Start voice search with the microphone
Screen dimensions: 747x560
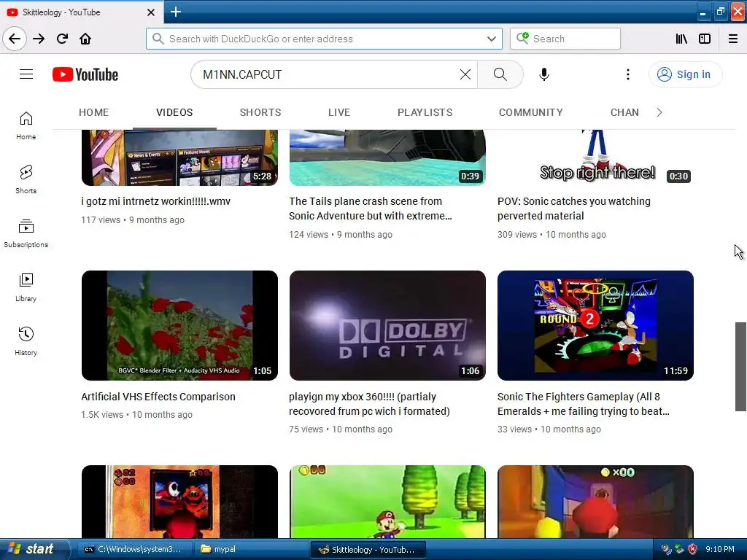(544, 74)
